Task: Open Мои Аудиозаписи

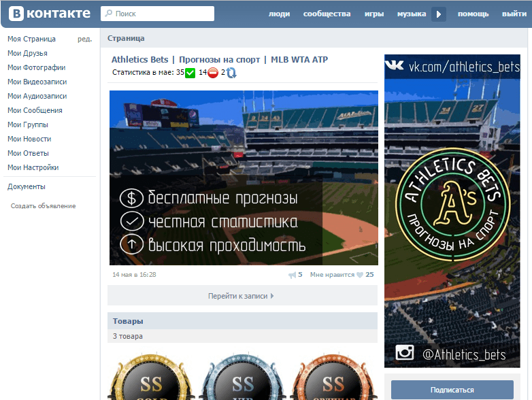Action: pyautogui.click(x=37, y=96)
